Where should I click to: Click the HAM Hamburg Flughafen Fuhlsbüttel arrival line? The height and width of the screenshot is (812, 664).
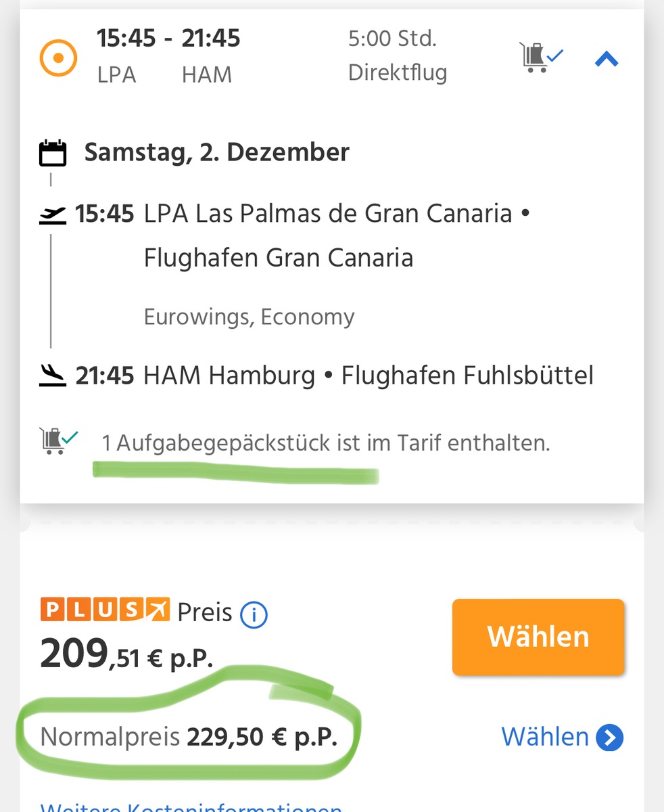(368, 375)
